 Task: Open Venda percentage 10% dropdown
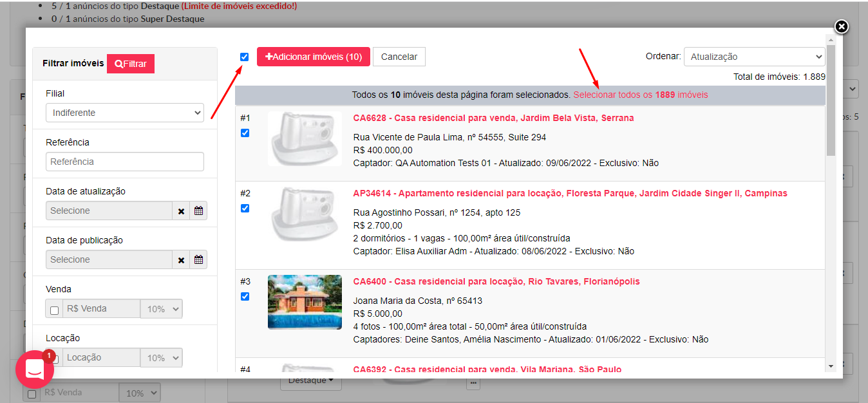pyautogui.click(x=161, y=309)
